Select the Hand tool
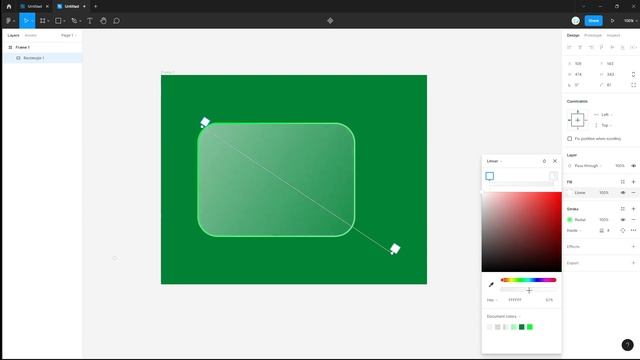This screenshot has width=640, height=360. 103,20
